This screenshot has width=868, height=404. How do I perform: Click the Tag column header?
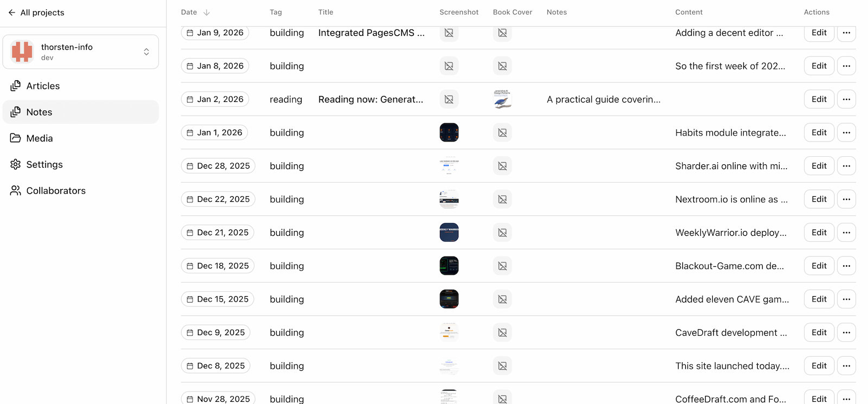[x=276, y=12]
